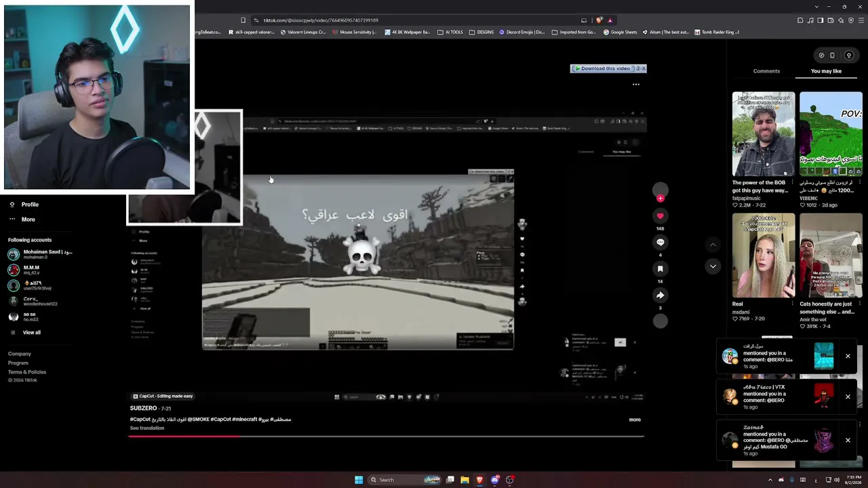This screenshot has height=488, width=868.
Task: Open the SUBZERO creator name link
Action: (x=143, y=408)
